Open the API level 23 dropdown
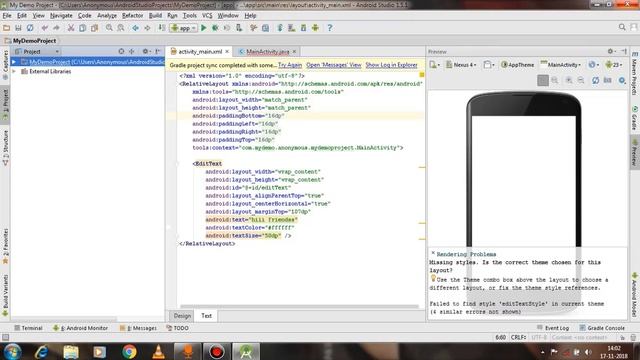Image resolution: width=640 pixels, height=360 pixels. pyautogui.click(x=614, y=64)
